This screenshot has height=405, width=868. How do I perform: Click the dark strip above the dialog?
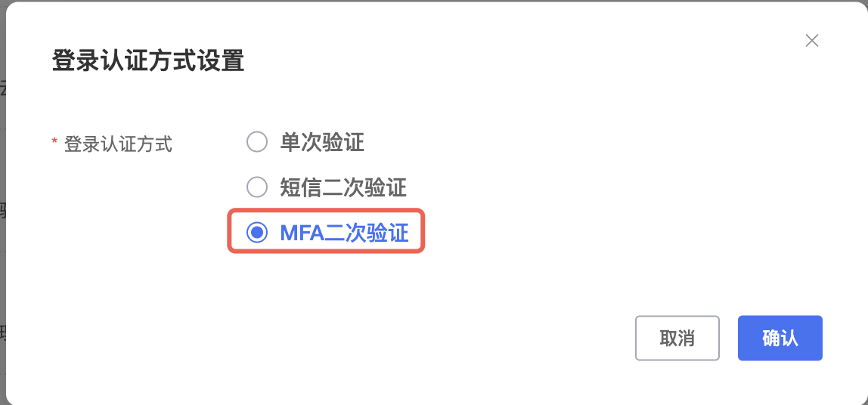click(434, 1)
